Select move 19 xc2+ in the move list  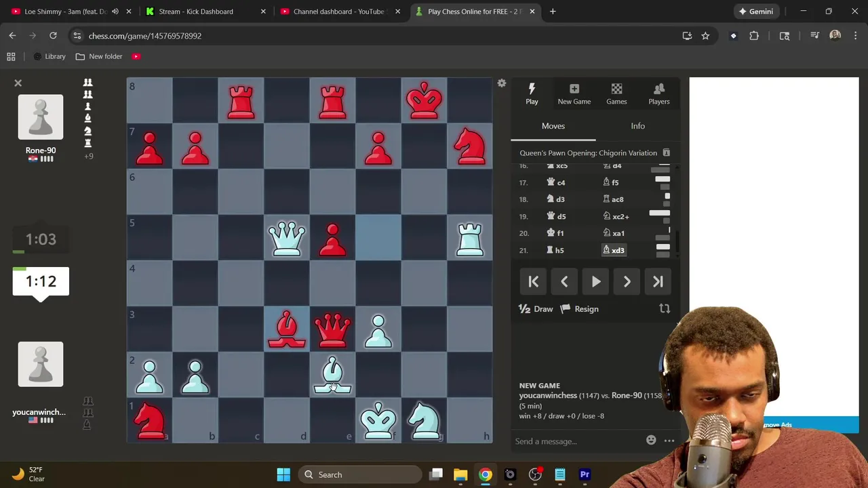pos(616,216)
